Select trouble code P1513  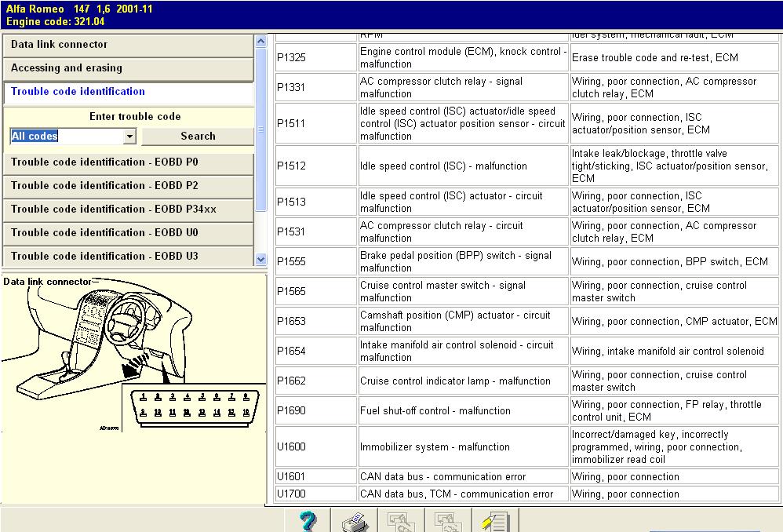[315, 202]
